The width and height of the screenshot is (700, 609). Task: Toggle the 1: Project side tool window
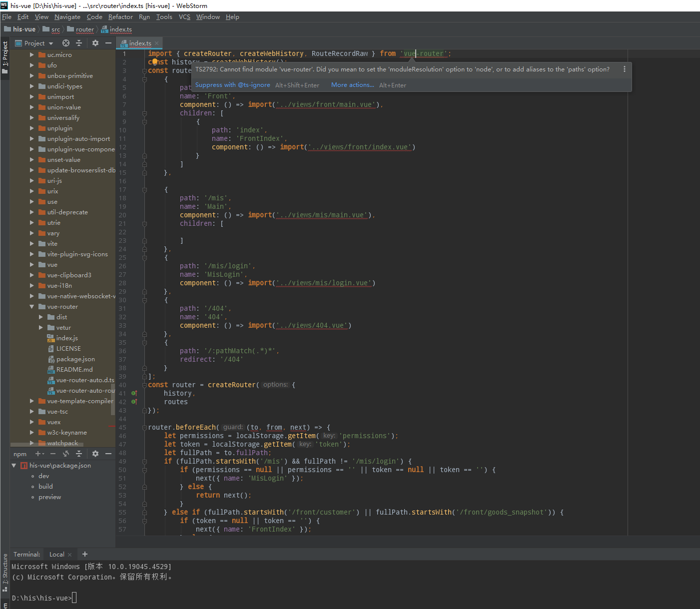click(x=5, y=57)
